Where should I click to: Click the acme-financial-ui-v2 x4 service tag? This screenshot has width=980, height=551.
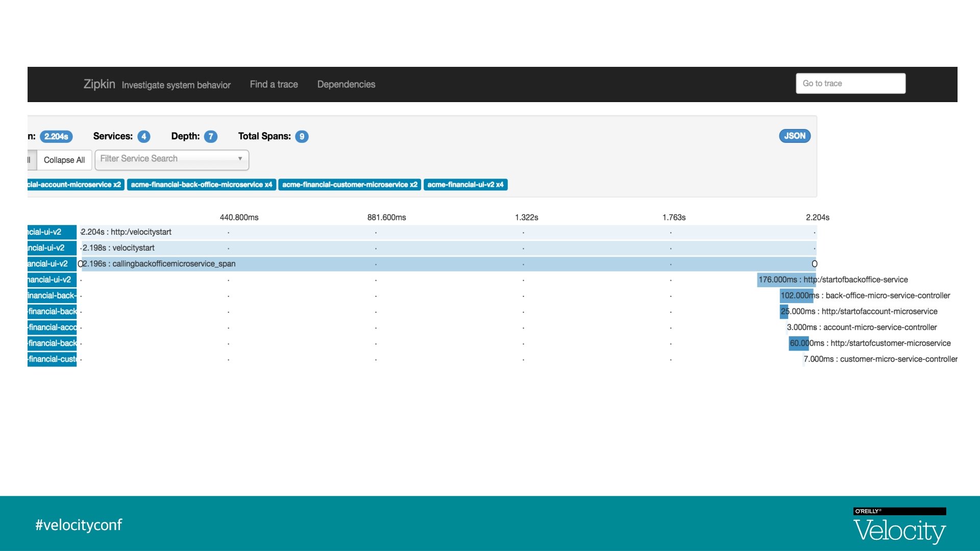(x=465, y=185)
